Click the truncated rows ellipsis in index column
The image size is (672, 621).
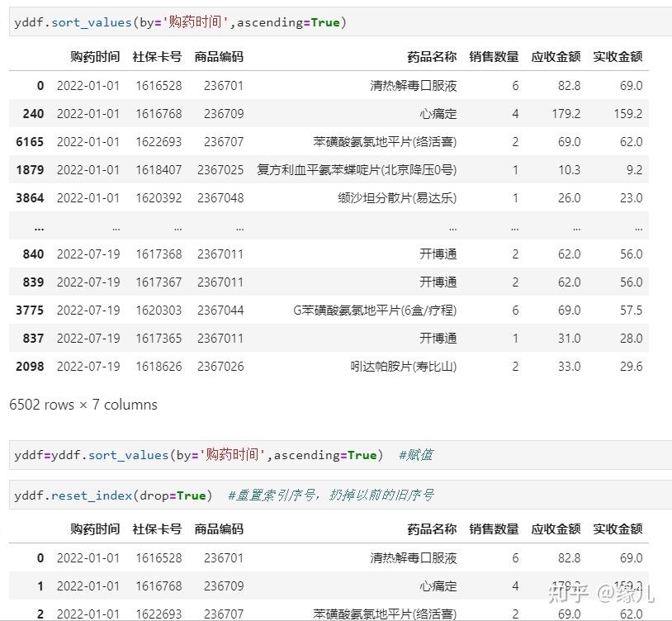click(x=39, y=229)
